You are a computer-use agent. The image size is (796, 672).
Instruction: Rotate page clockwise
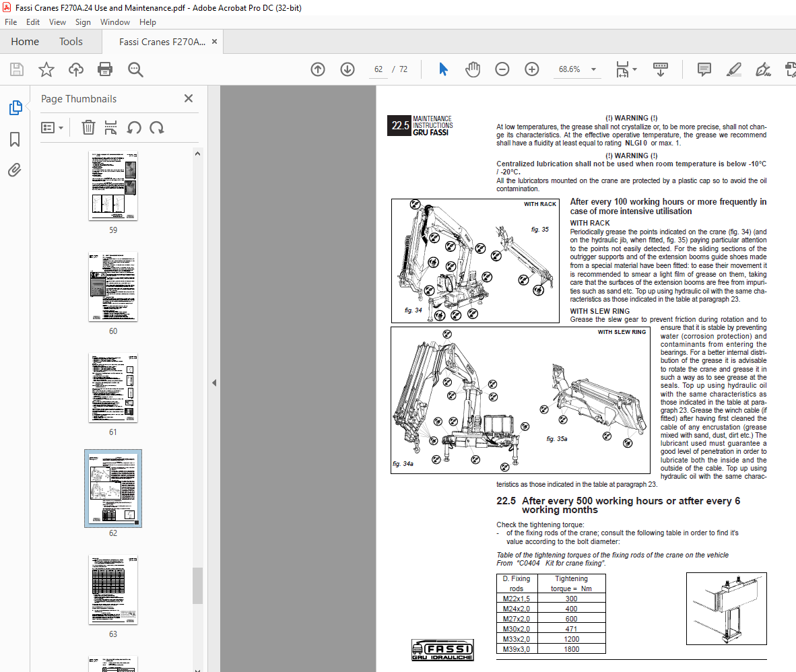(157, 127)
